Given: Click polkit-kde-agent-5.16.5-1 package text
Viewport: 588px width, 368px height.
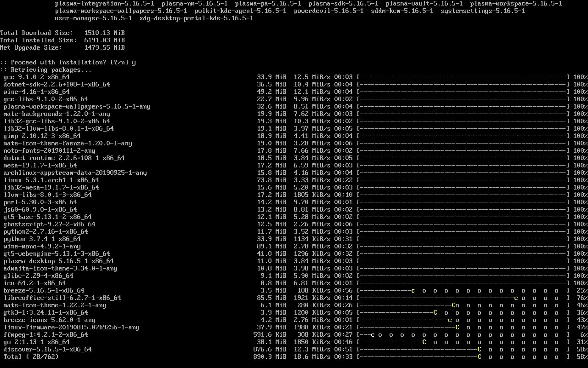Looking at the screenshot, I should coord(241,11).
